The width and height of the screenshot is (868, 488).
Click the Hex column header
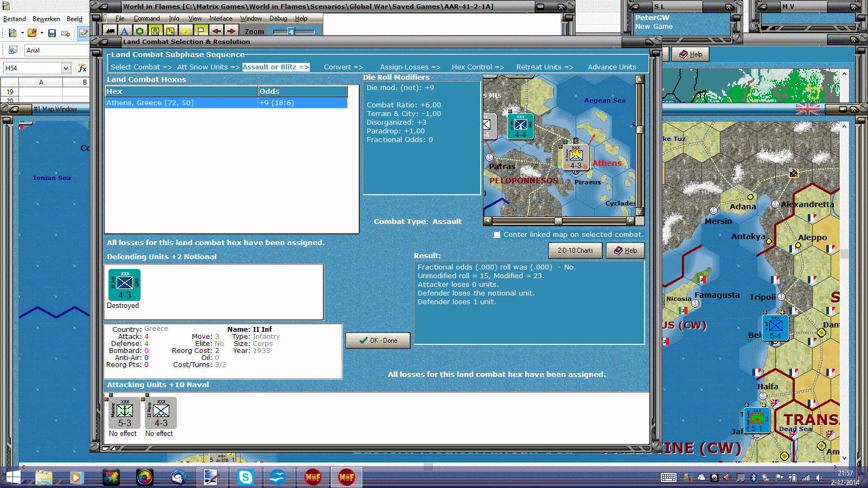pyautogui.click(x=181, y=92)
